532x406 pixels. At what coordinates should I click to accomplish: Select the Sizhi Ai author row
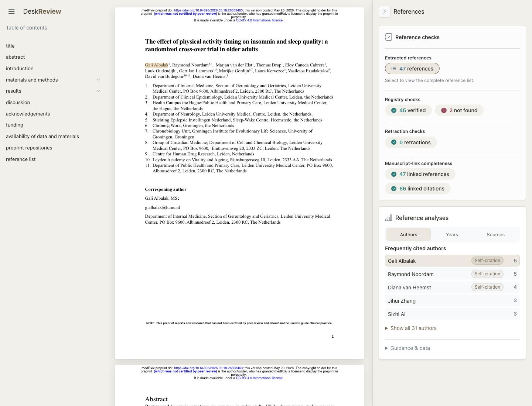(x=452, y=314)
